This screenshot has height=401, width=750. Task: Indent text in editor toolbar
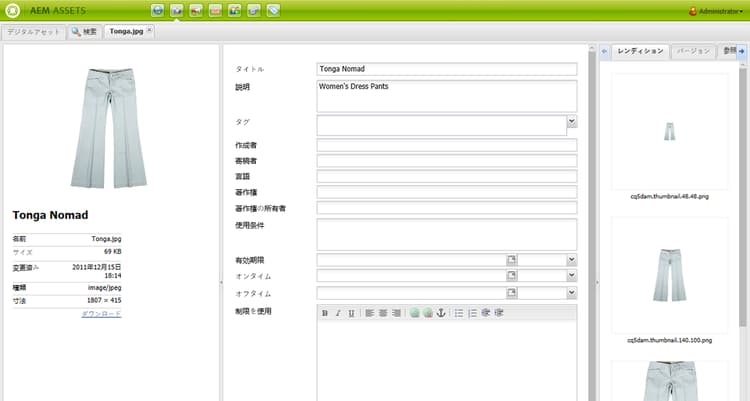coord(499,313)
